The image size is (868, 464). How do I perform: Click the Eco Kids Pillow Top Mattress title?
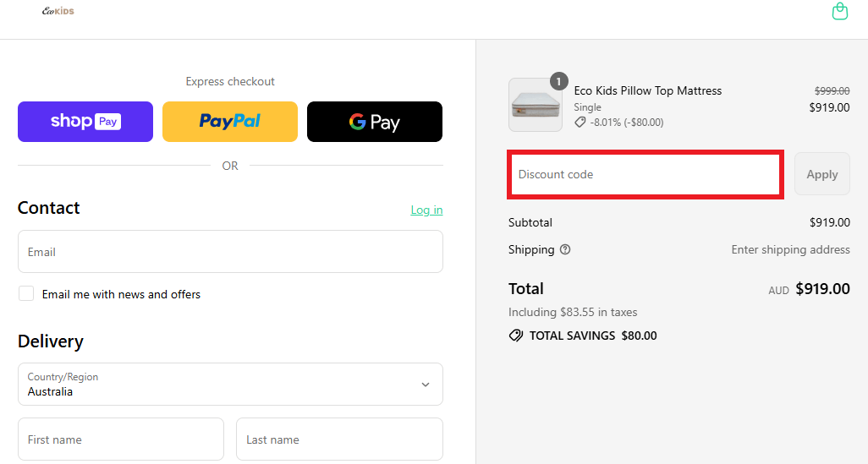coord(648,90)
